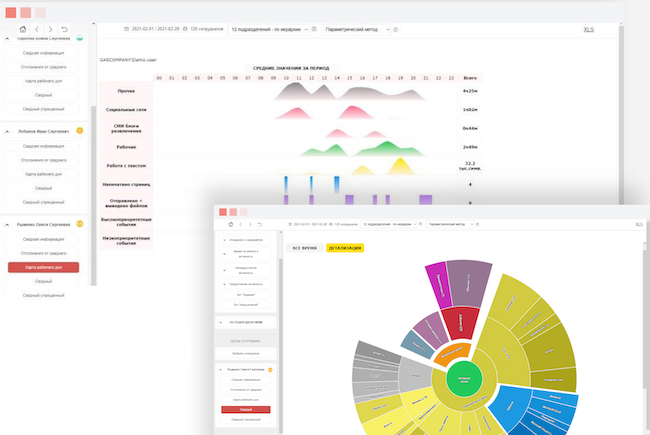
Task: Click the front window's back arrow
Action: click(x=240, y=224)
